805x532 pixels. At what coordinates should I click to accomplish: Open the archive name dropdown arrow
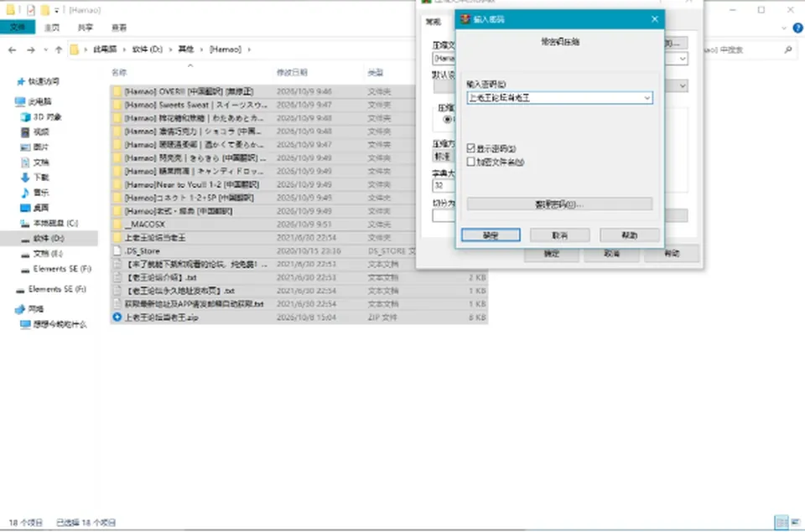pos(683,59)
